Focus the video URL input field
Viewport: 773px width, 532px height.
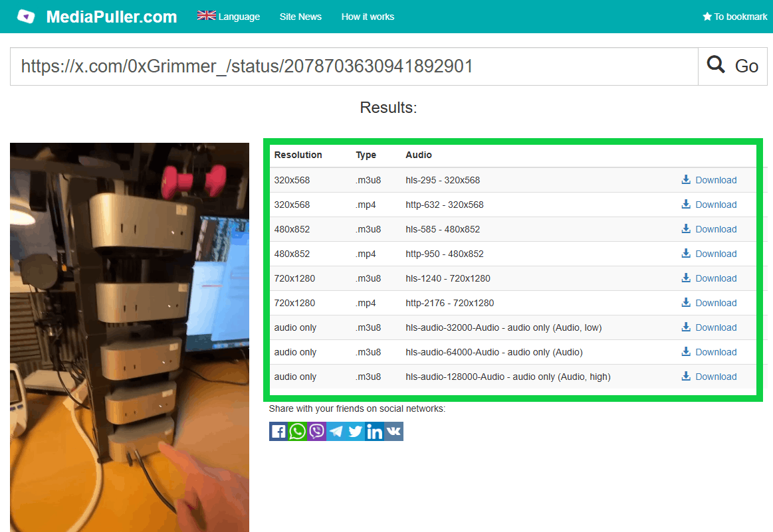click(x=354, y=66)
